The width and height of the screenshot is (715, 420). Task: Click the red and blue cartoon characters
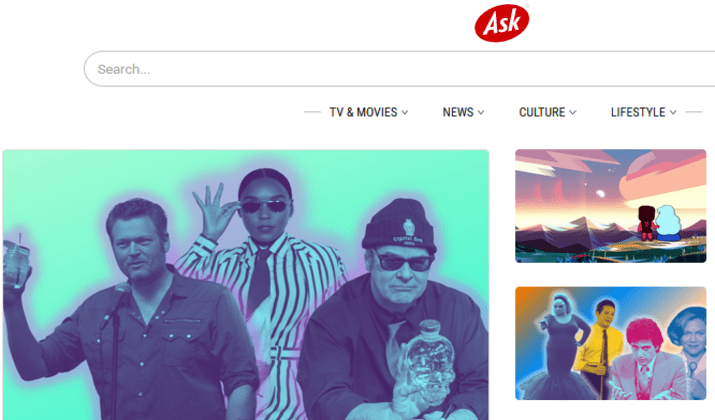659,223
